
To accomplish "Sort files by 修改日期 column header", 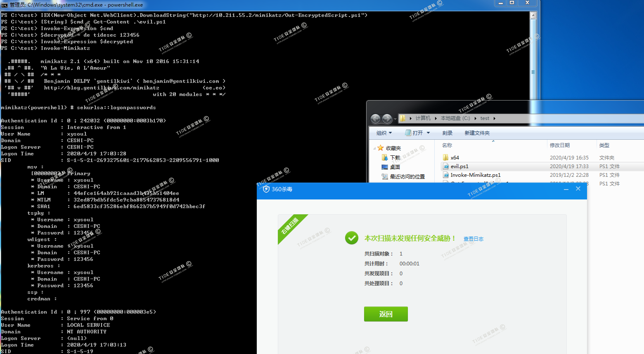I will tap(560, 145).
